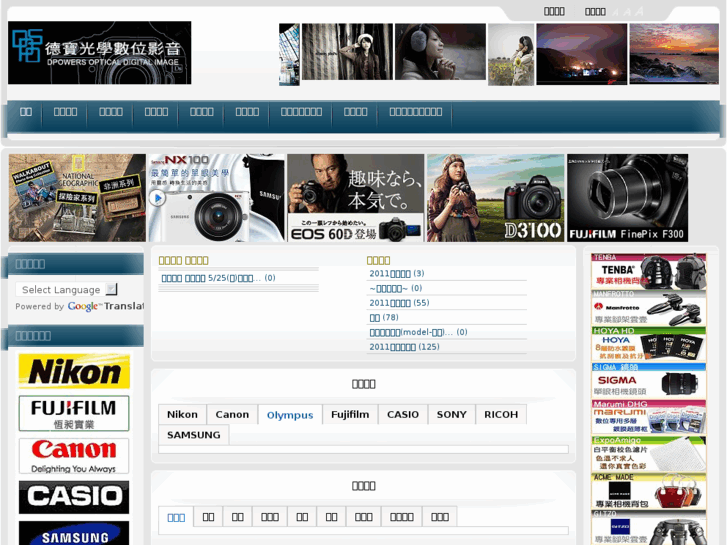Click the header photo of girl with earmuffs
The width and height of the screenshot is (727, 545).
click(x=440, y=52)
